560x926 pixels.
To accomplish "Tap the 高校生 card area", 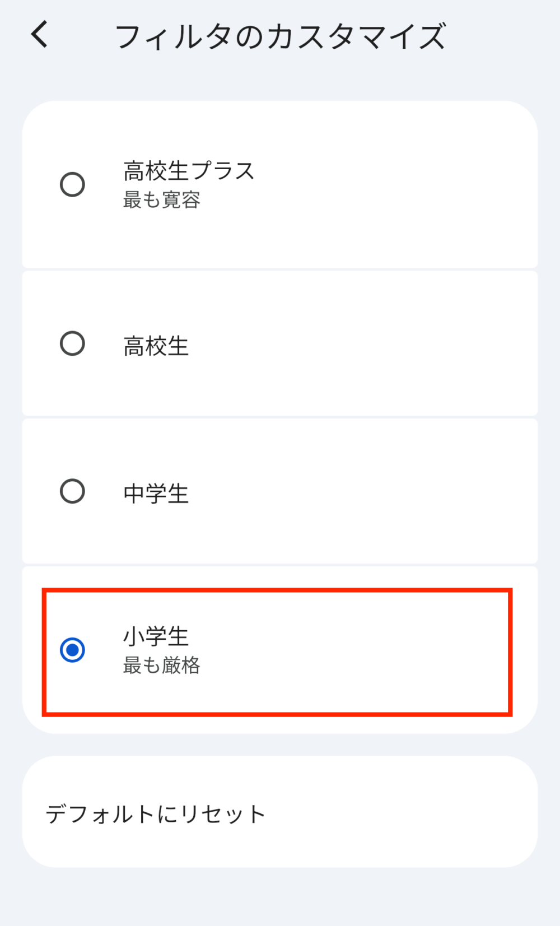I will click(278, 343).
